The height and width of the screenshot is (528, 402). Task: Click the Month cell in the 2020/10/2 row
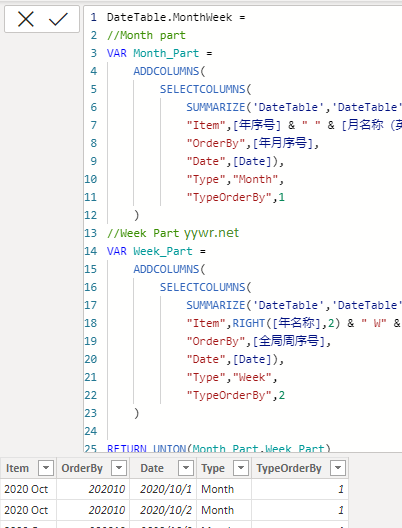point(224,510)
